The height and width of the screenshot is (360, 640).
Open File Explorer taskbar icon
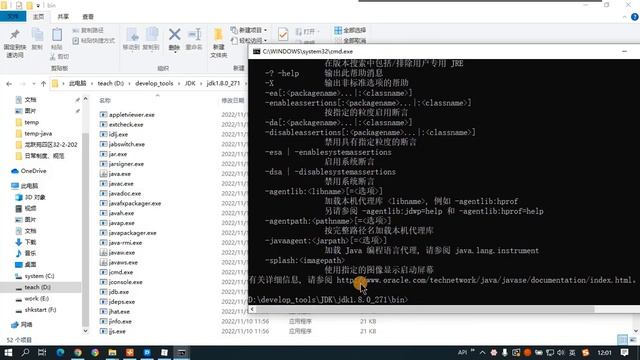coord(112,352)
